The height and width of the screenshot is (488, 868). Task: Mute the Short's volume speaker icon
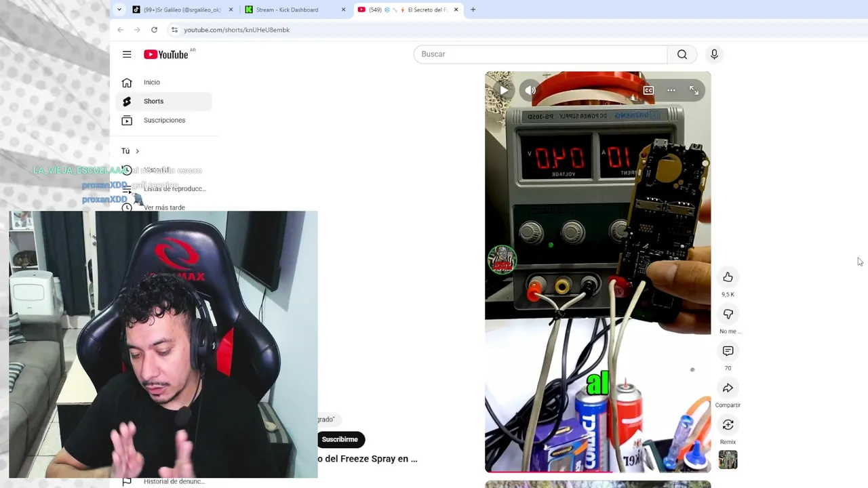(x=531, y=90)
